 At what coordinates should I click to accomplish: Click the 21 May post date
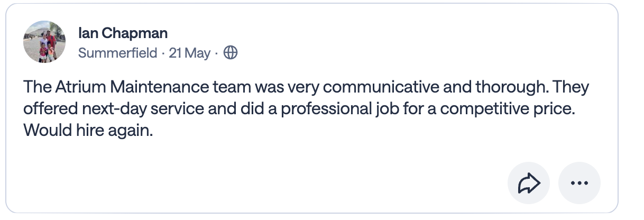tap(189, 53)
